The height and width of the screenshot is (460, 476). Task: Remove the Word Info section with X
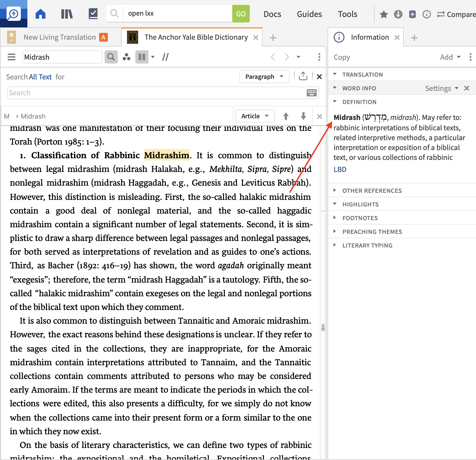tap(467, 88)
